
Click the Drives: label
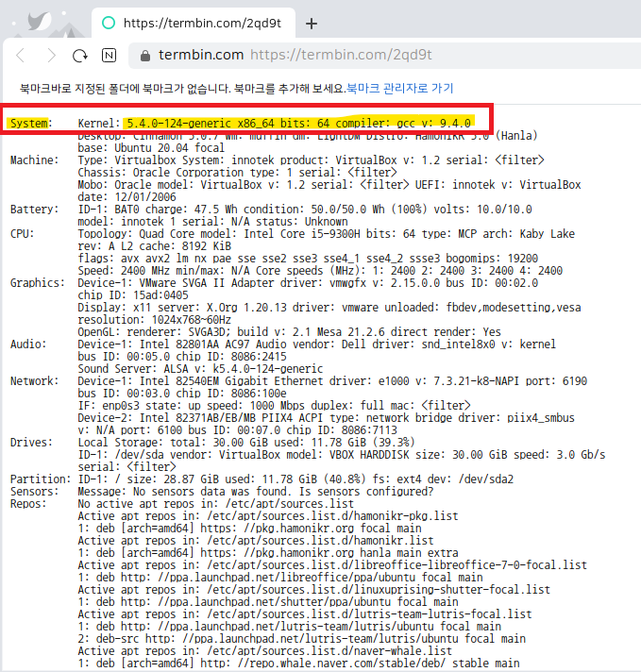click(x=31, y=443)
